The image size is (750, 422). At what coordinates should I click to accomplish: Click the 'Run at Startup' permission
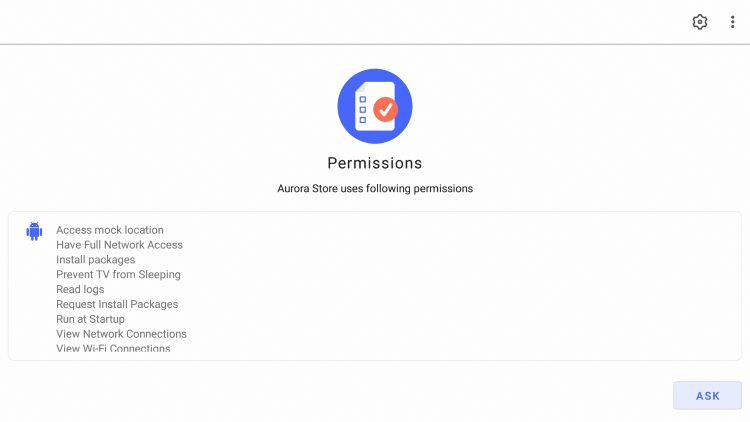90,319
